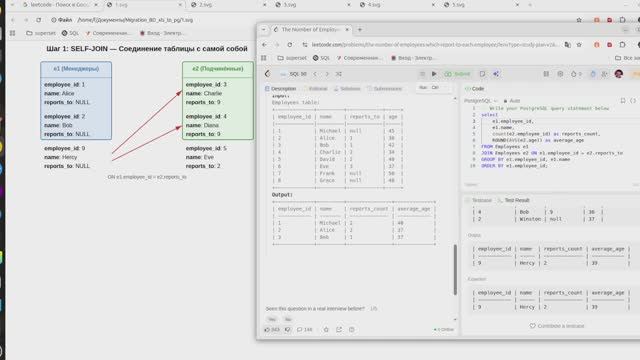This screenshot has width=640, height=360.
Task: Expand the PostgreSQL language dropdown
Action: (x=481, y=100)
